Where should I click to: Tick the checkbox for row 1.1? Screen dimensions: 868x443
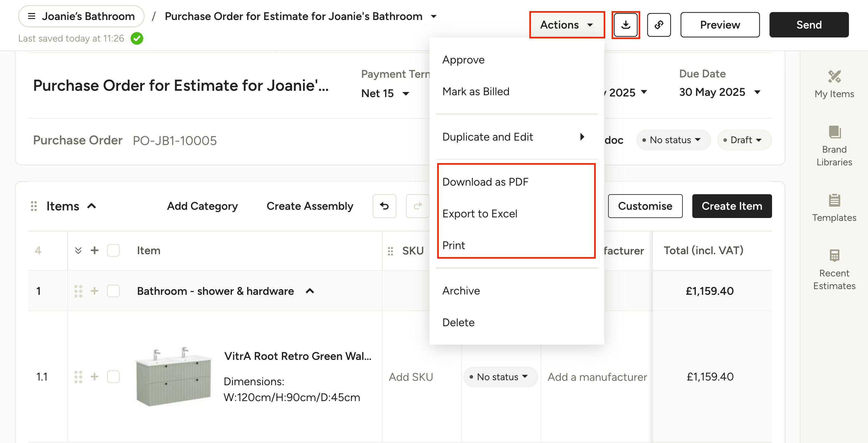[113, 377]
